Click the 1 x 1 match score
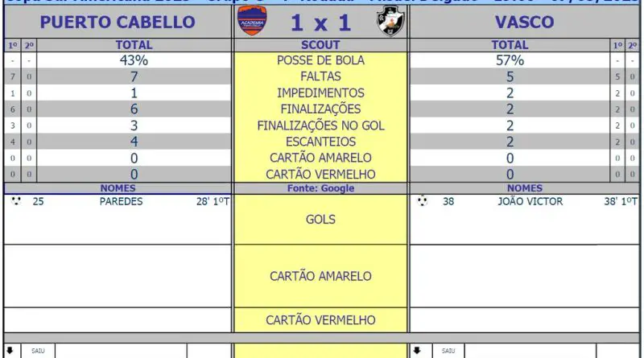This screenshot has width=644, height=358. coord(320,23)
